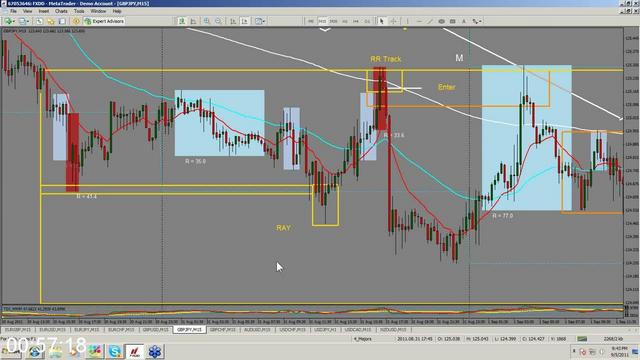Select the M30 timeframe button

click(x=333, y=21)
